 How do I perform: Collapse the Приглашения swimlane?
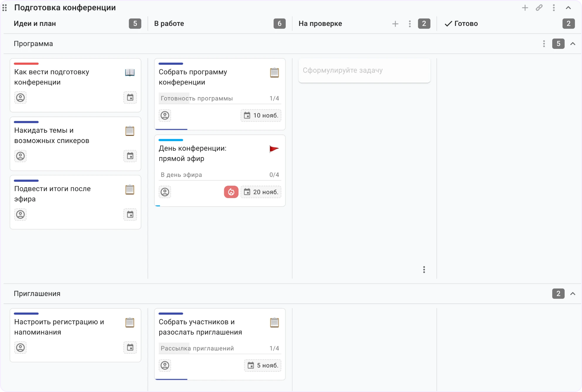tap(573, 294)
